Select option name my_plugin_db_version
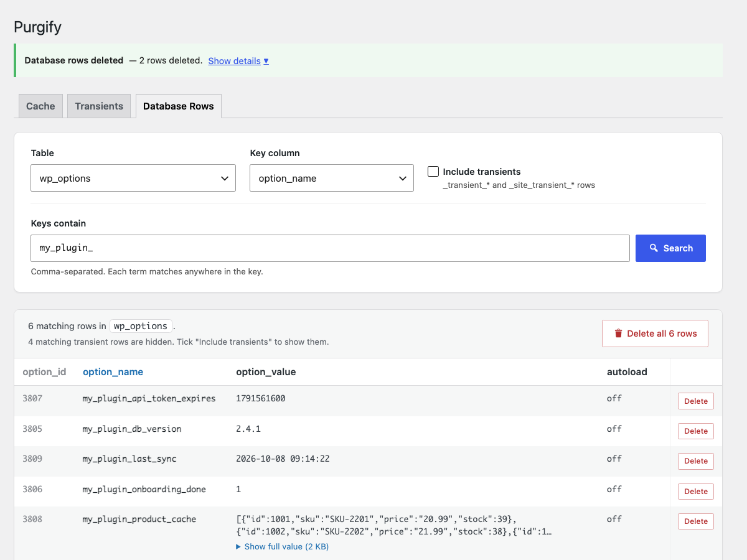The height and width of the screenshot is (560, 747). pos(132,429)
